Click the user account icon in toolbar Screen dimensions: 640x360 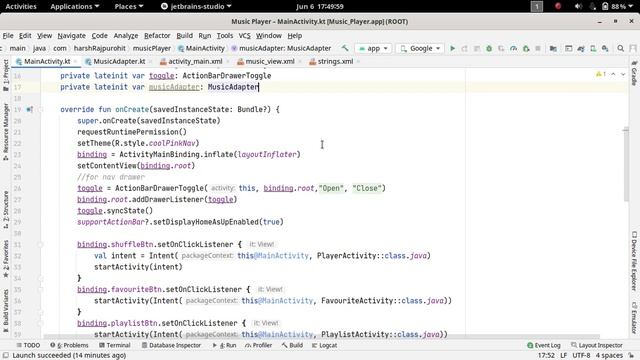pyautogui.click(x=633, y=49)
